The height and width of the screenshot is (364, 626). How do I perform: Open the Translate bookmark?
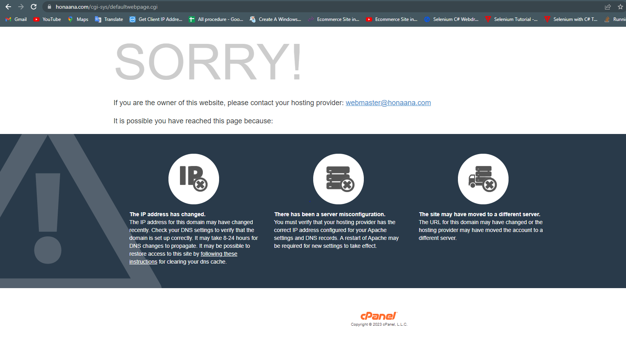pos(109,19)
